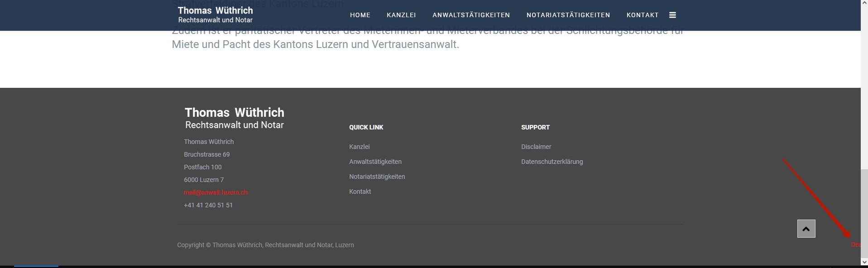The height and width of the screenshot is (268, 868).
Task: Click the scroll-to-top arrow button
Action: point(806,229)
